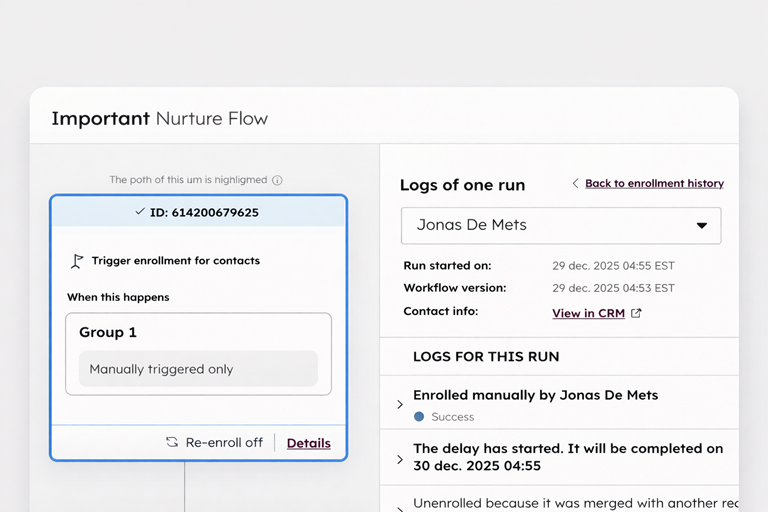Click the back chevron before enrollment history
The width and height of the screenshot is (768, 512).
click(575, 184)
